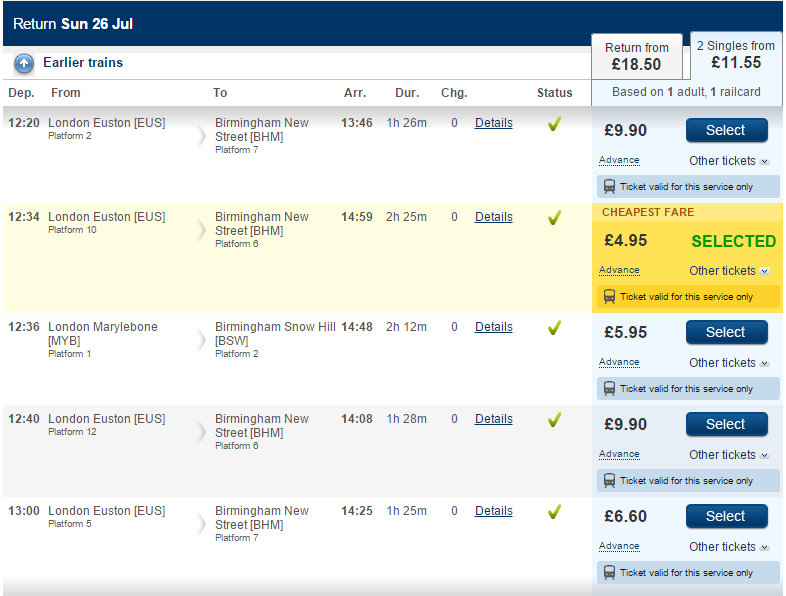The image size is (786, 596).
Task: Select the 13:00 train £6.60 fare
Action: pyautogui.click(x=726, y=516)
